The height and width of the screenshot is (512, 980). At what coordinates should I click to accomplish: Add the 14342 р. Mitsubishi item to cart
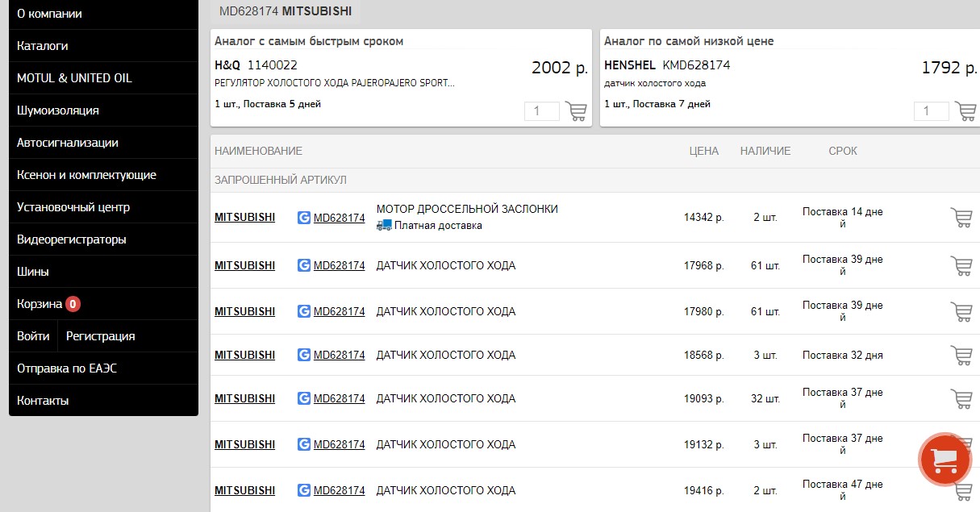coord(961,218)
